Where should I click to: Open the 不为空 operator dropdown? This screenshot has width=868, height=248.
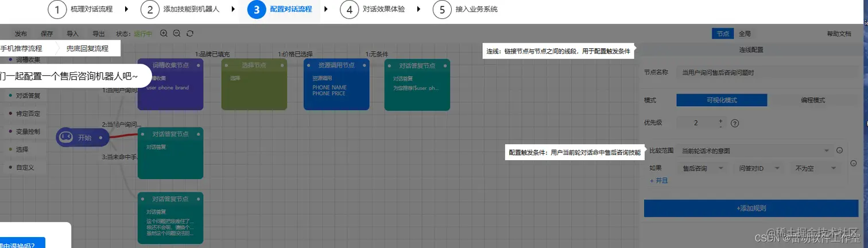coord(814,168)
